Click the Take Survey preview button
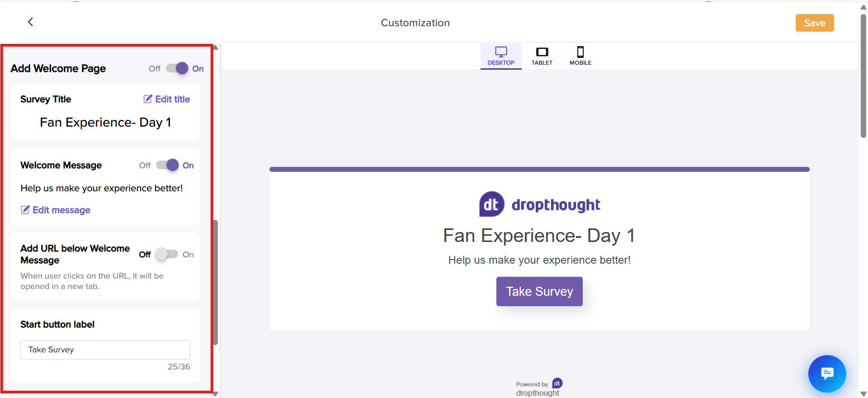This screenshot has width=868, height=398. (539, 291)
